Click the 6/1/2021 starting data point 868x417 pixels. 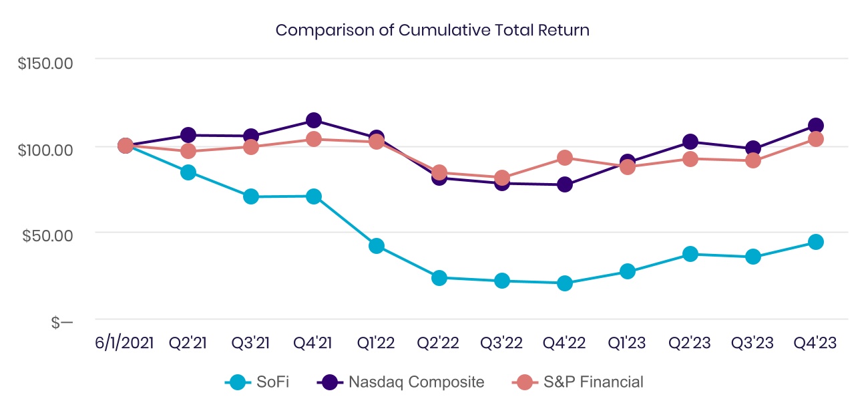coord(125,146)
